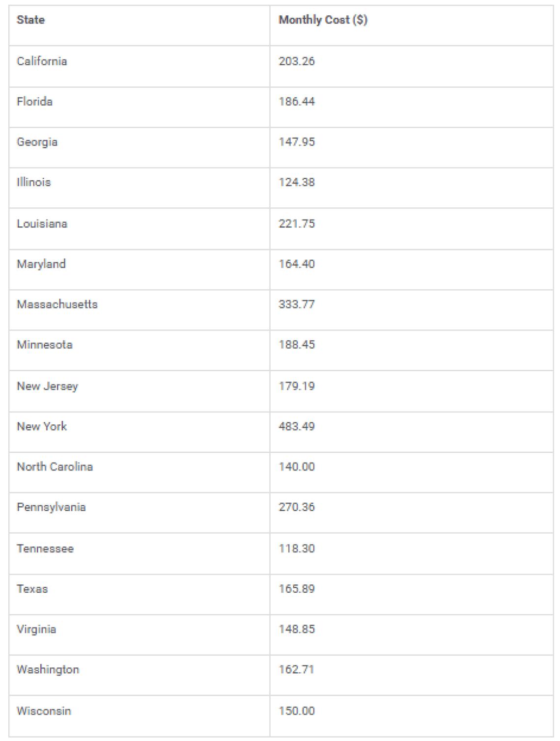Select Pennsylvania's cost value 270.36

coord(297,507)
